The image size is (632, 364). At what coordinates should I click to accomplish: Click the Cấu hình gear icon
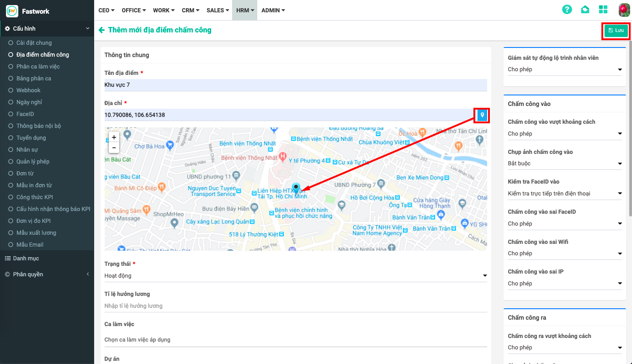tap(7, 29)
